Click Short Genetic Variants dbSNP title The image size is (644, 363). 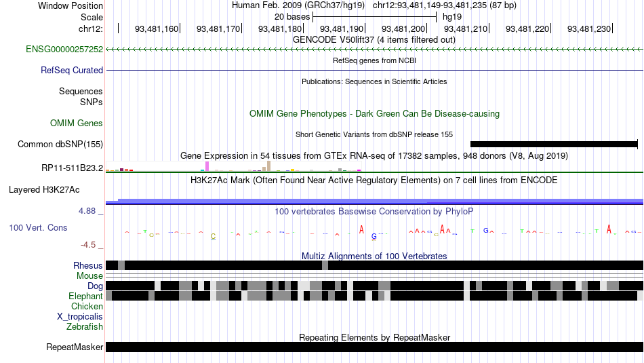coord(374,134)
